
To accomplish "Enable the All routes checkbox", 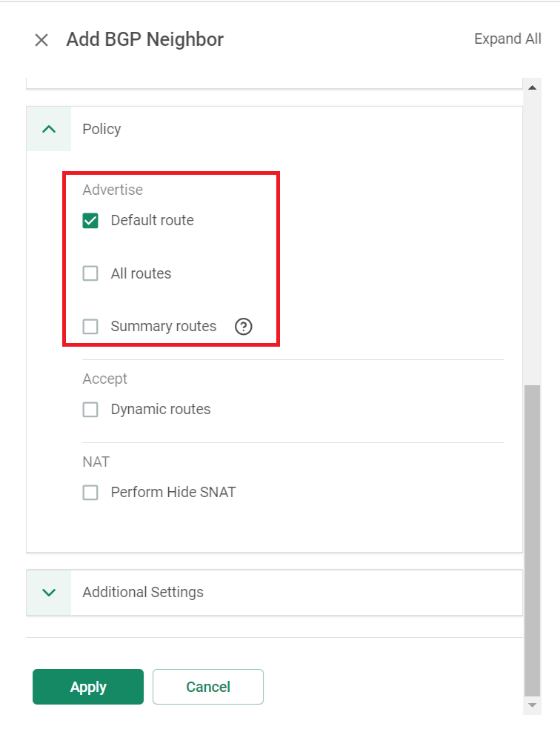I will coord(90,273).
